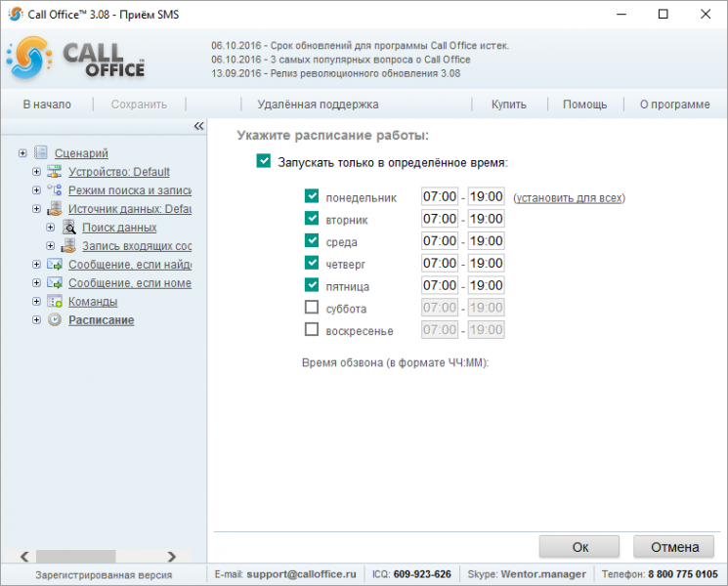Expand the Поиск данных node
This screenshot has width=728, height=586.
50,228
